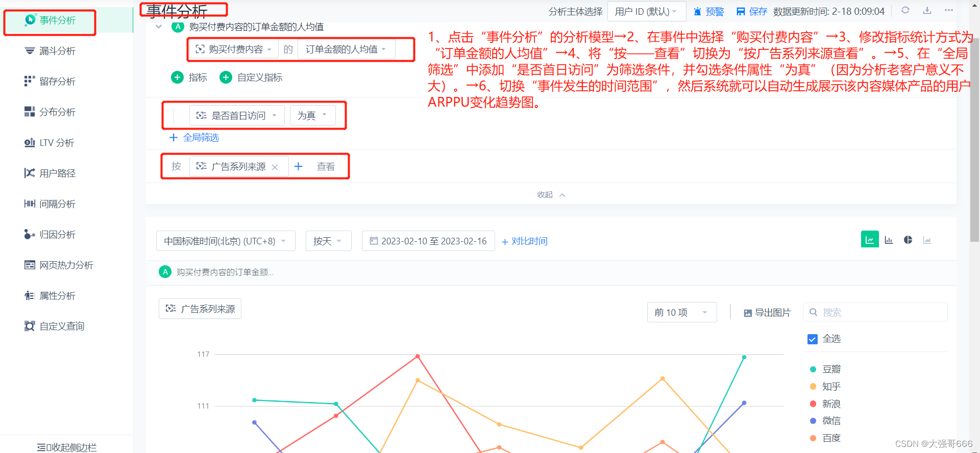The width and height of the screenshot is (980, 453).
Task: Toggle the 全选 checkbox
Action: point(813,339)
